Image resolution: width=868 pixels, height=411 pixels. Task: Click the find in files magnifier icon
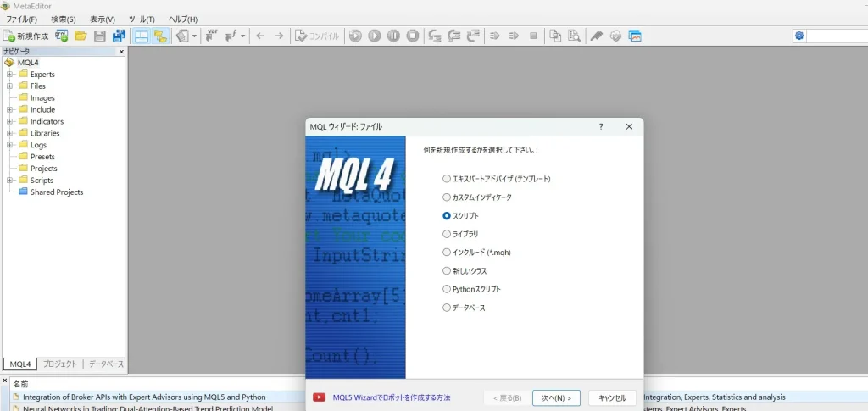574,36
